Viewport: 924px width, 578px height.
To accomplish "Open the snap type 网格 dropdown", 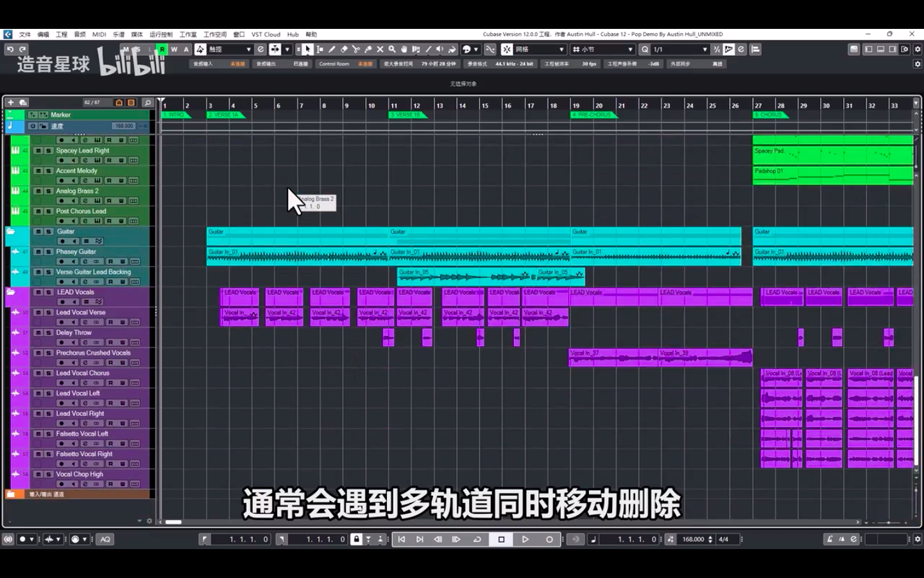I will pyautogui.click(x=540, y=49).
